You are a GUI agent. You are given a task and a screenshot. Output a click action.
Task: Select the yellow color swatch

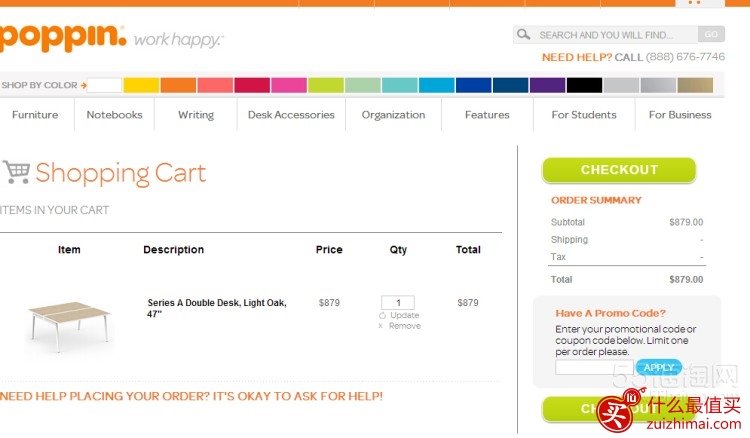point(141,85)
